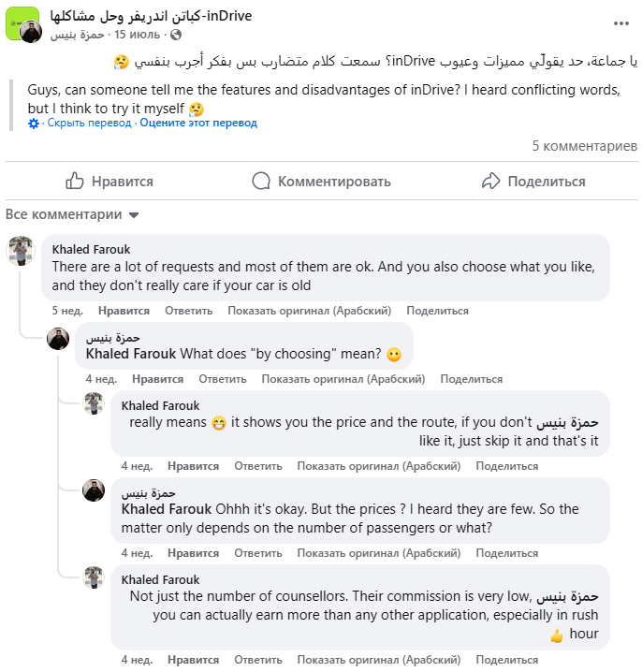642x672 pixels.
Task: Click the Поделиться arrow icon under post
Action: [x=490, y=181]
